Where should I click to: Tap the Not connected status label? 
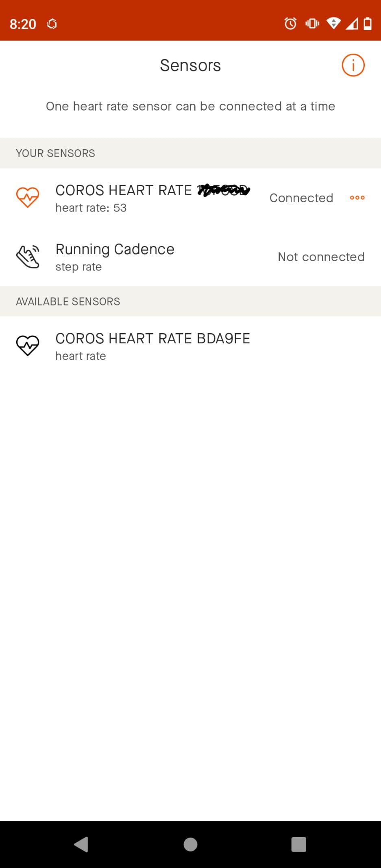click(x=321, y=257)
